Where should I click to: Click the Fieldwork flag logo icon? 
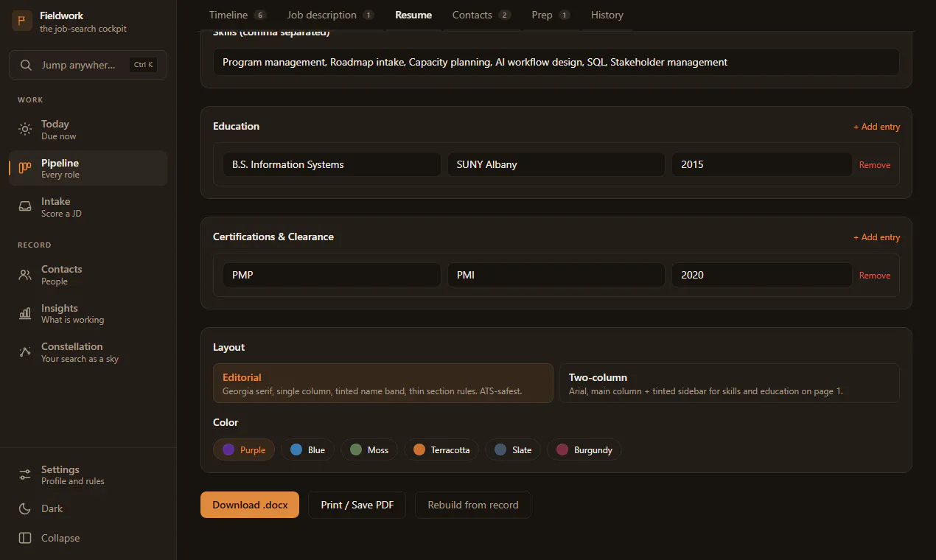tap(22, 21)
